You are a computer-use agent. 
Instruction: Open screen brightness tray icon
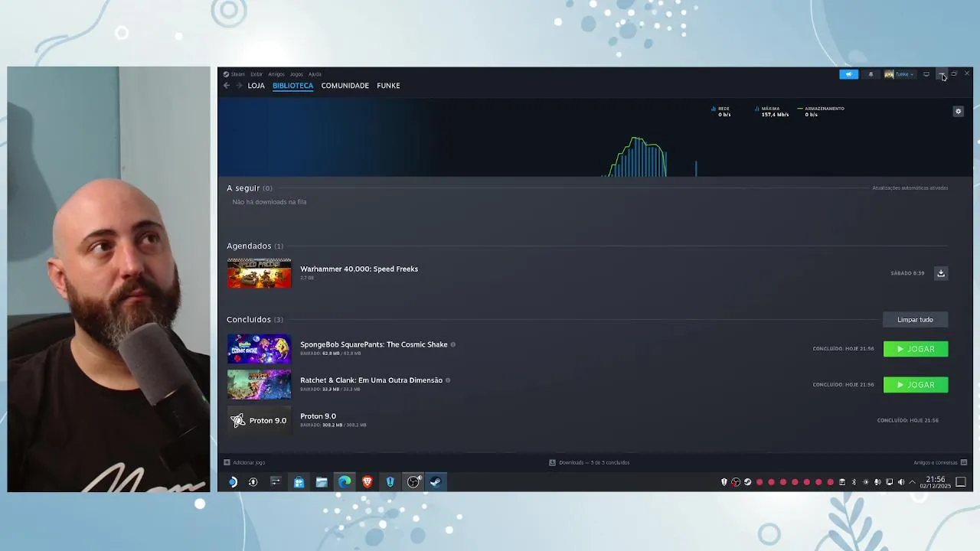coord(866,482)
